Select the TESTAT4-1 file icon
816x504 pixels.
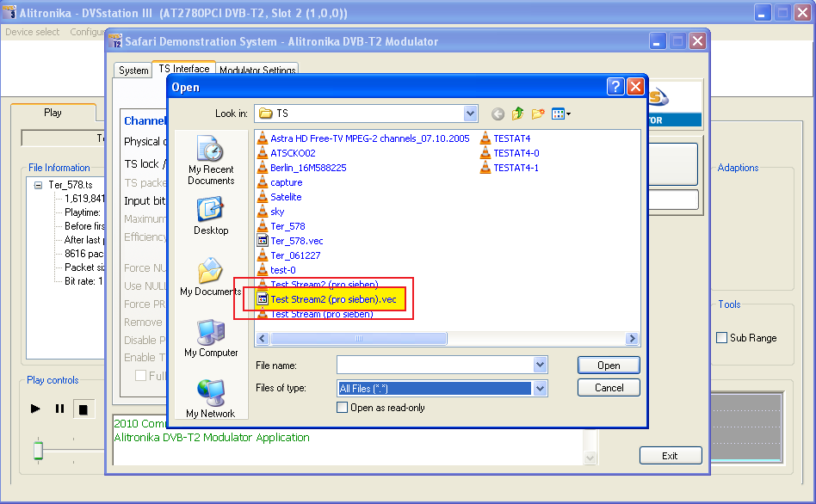pyautogui.click(x=485, y=168)
